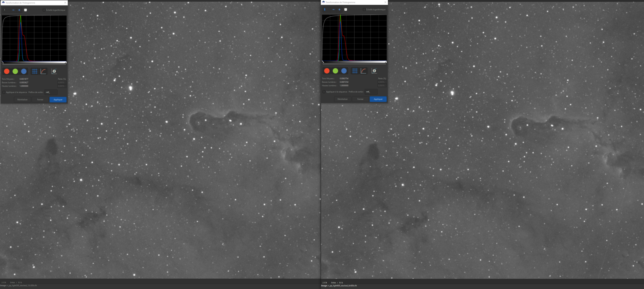644x289 pixels.
Task: Click Siril icon in left dialog title bar
Action: (x=3, y=3)
